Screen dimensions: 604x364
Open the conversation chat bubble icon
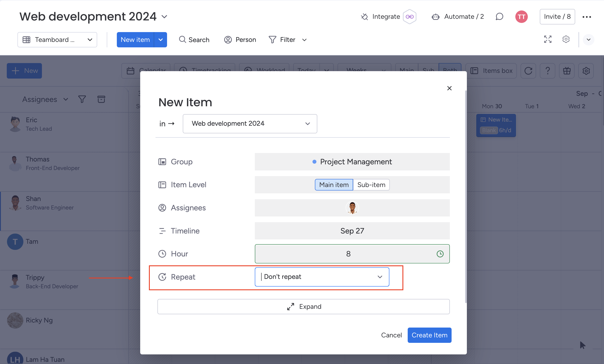(x=499, y=17)
